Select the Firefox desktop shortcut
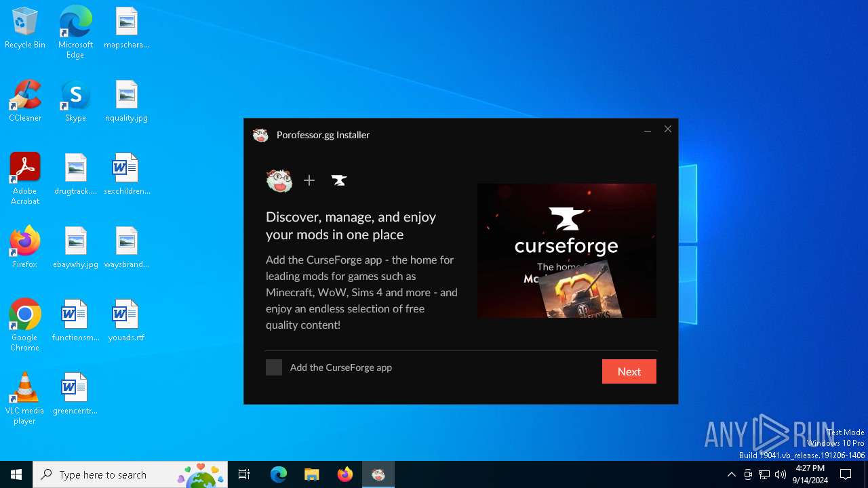 (25, 248)
